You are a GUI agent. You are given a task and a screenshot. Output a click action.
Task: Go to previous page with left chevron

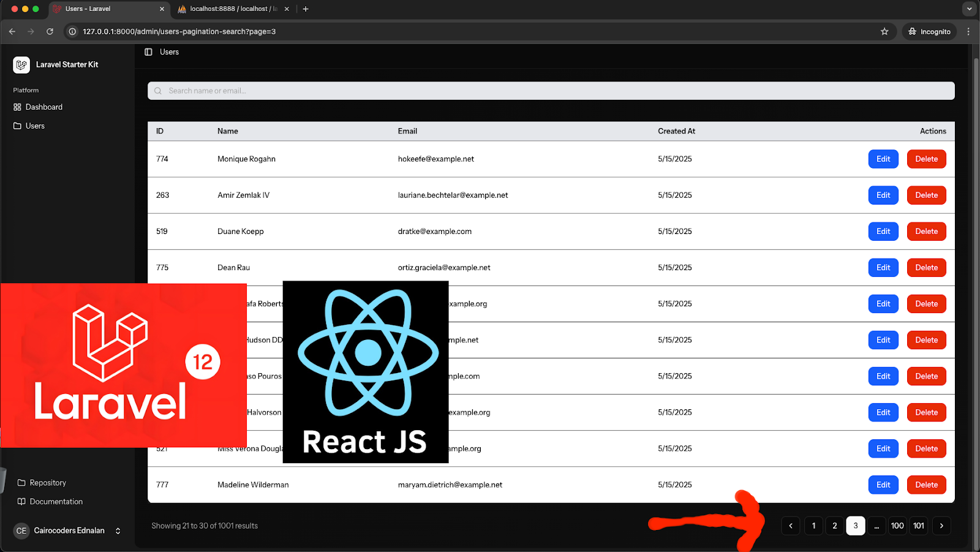click(x=791, y=526)
